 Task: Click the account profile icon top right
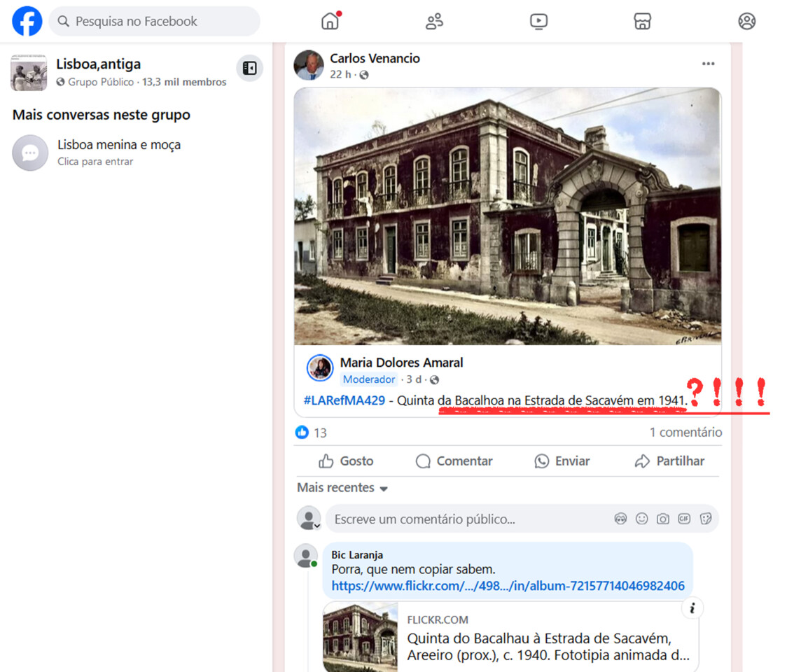pyautogui.click(x=746, y=21)
